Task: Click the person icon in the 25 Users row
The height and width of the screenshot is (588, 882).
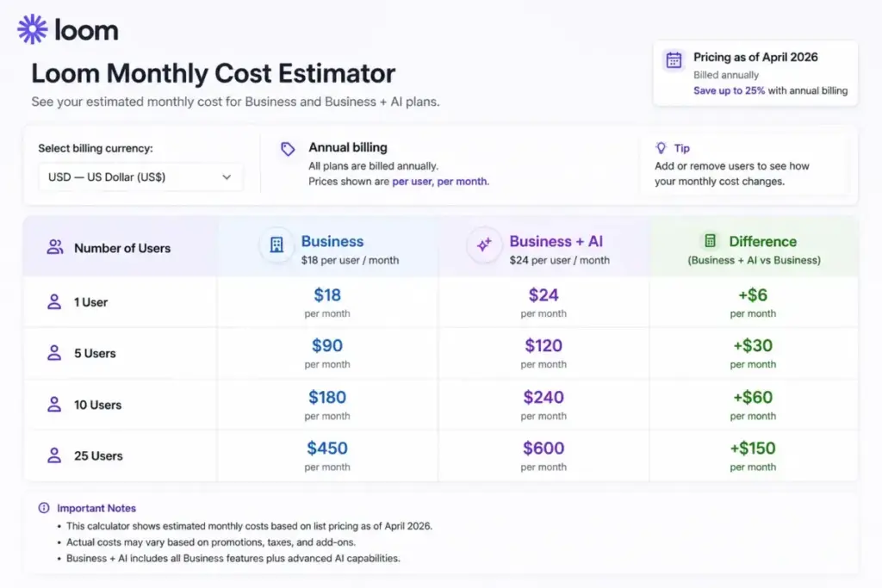Action: tap(54, 455)
